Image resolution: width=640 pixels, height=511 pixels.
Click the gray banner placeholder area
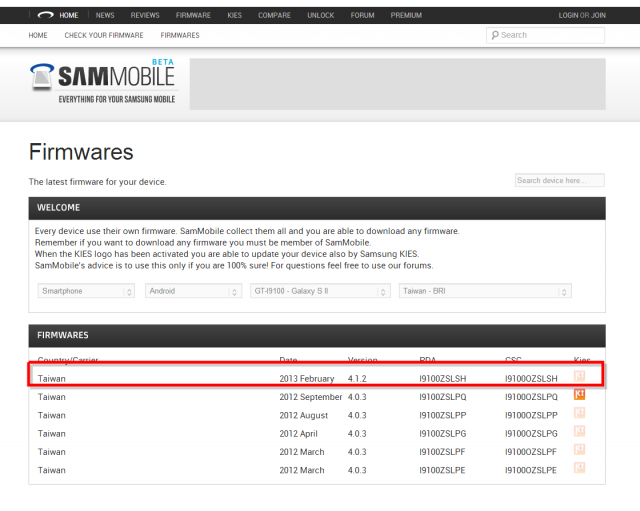click(x=398, y=84)
